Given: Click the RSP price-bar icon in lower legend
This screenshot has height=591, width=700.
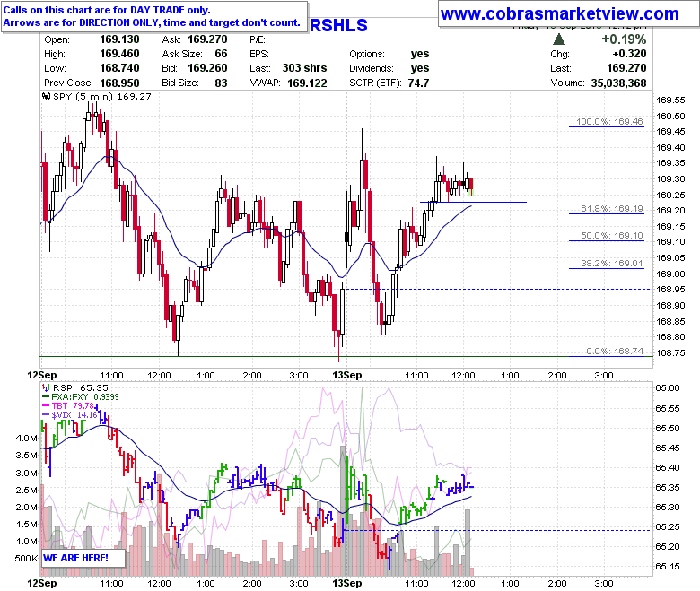Looking at the screenshot, I should [46, 387].
